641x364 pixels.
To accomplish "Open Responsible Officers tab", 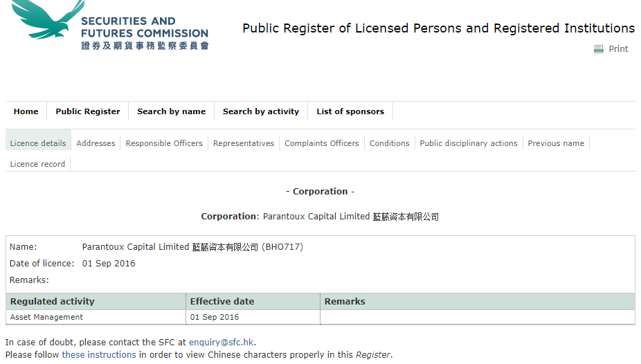I will [x=164, y=143].
